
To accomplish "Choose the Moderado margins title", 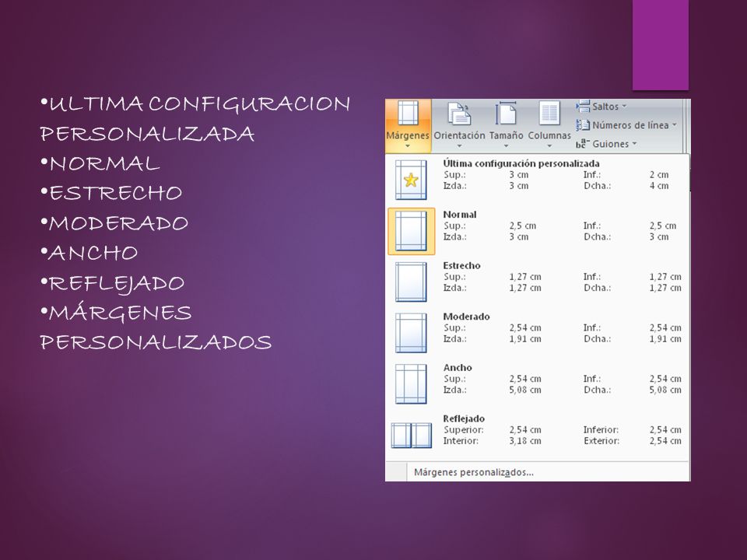I will click(x=466, y=317).
